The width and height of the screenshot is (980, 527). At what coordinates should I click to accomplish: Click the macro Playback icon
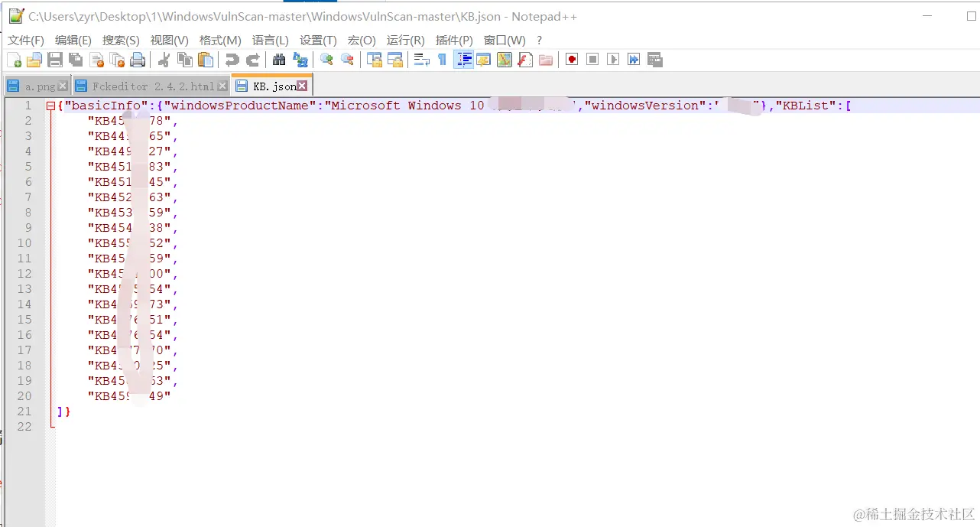[613, 60]
